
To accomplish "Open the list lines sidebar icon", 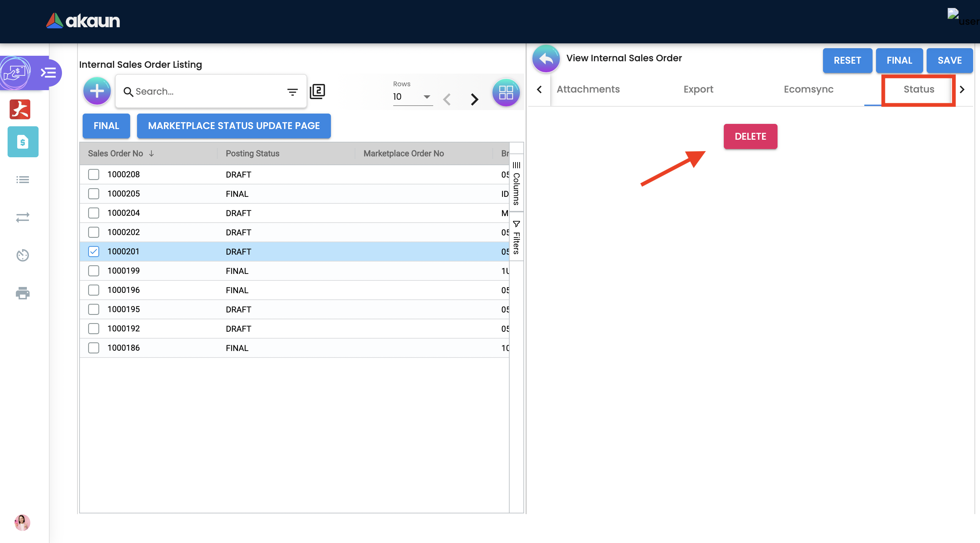I will pyautogui.click(x=22, y=180).
